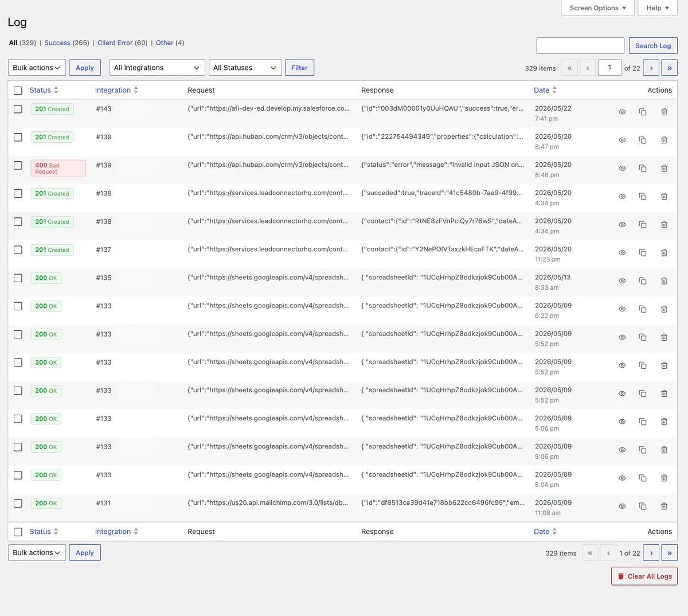Image resolution: width=688 pixels, height=616 pixels.
Task: Copy the #131 mailchimp log entry
Action: click(x=643, y=506)
